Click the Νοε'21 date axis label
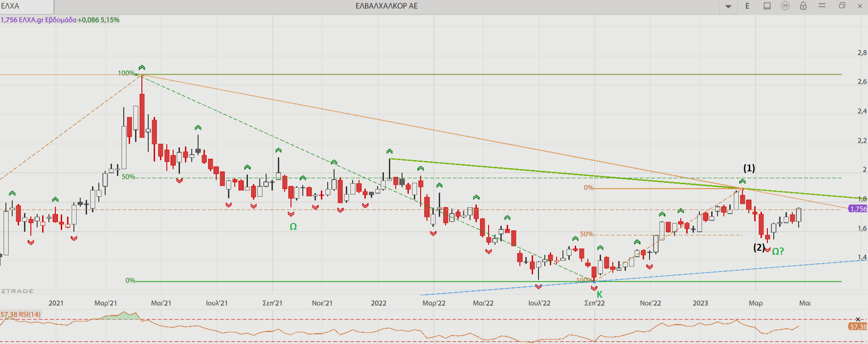The width and height of the screenshot is (868, 344). pos(322,303)
